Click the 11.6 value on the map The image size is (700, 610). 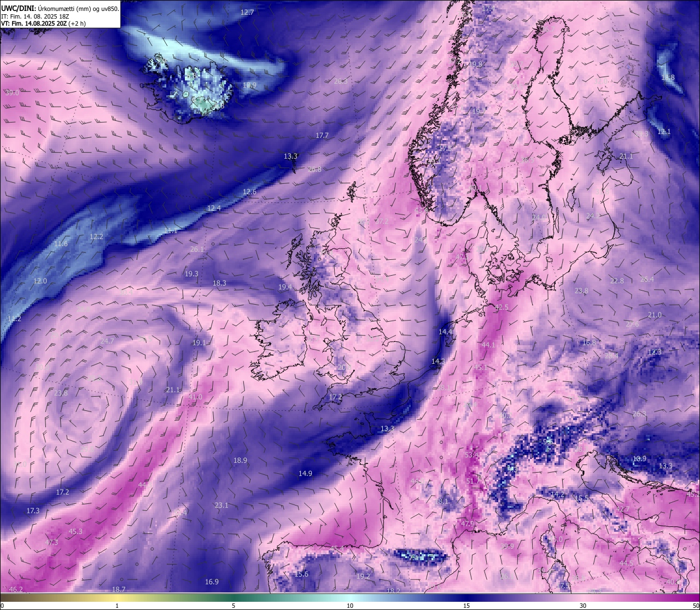(61, 243)
